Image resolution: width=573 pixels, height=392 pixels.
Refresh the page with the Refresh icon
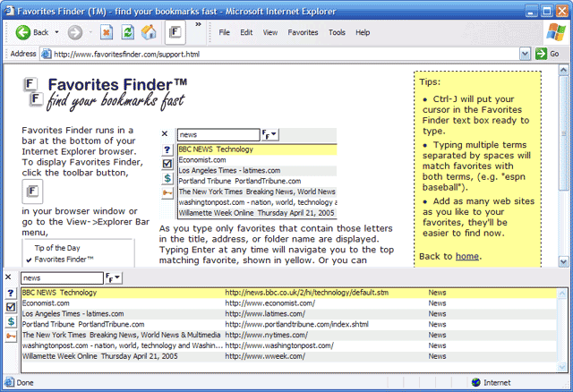click(128, 32)
